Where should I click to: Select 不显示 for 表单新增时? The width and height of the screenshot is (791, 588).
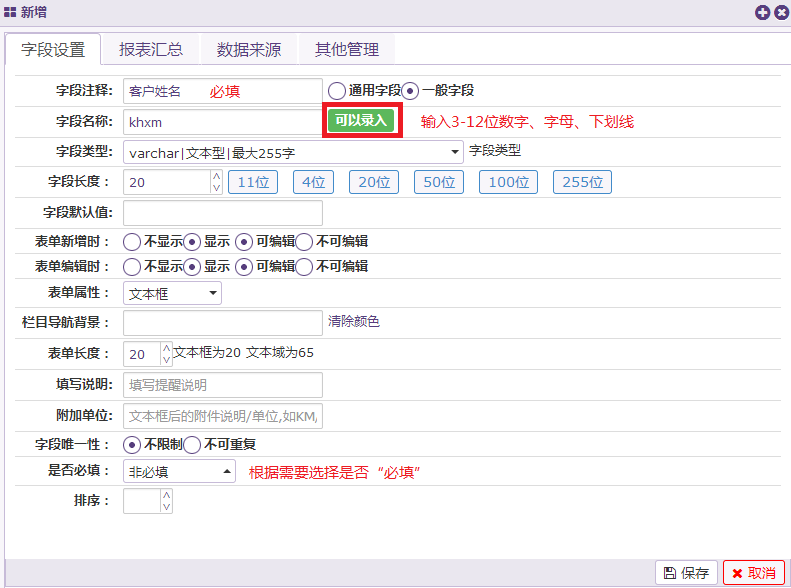132,241
